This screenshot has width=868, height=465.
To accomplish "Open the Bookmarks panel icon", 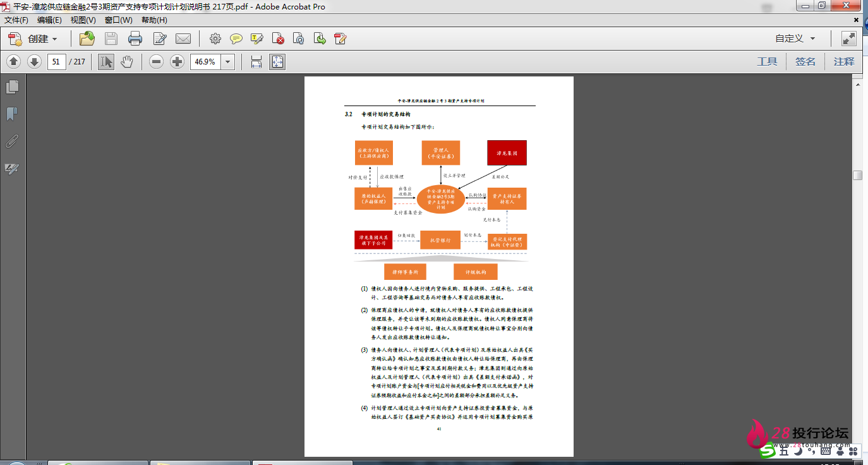I will coord(12,114).
